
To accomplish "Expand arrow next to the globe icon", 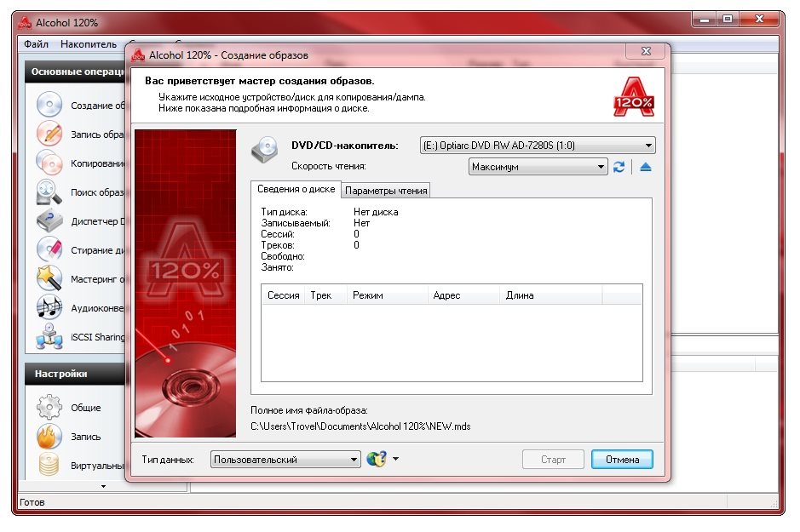I will [395, 459].
